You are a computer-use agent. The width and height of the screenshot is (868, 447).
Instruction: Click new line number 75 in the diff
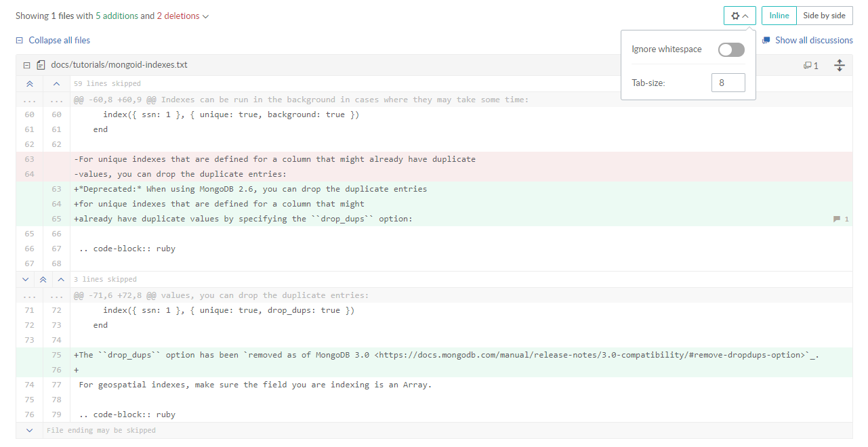pos(56,355)
